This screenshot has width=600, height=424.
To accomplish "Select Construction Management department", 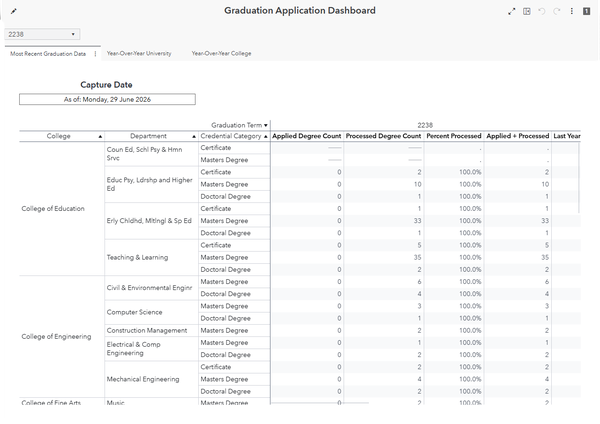I will pyautogui.click(x=147, y=331).
